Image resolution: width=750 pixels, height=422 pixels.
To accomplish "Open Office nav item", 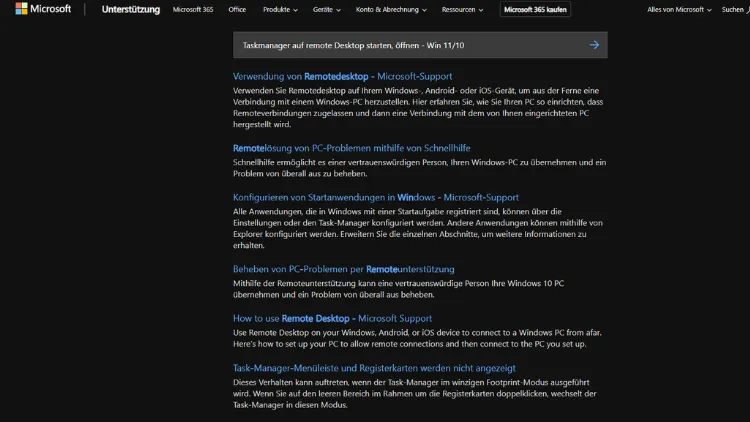I will (x=237, y=9).
